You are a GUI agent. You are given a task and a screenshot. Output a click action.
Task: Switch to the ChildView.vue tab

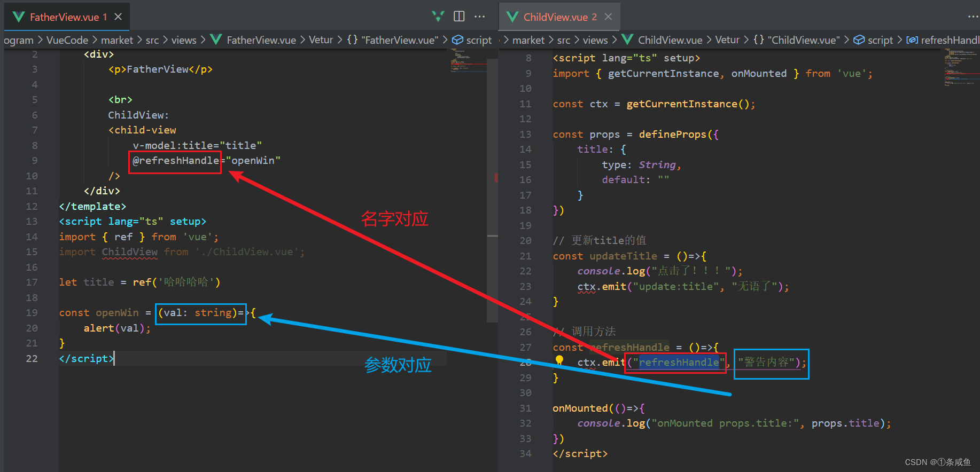click(559, 17)
